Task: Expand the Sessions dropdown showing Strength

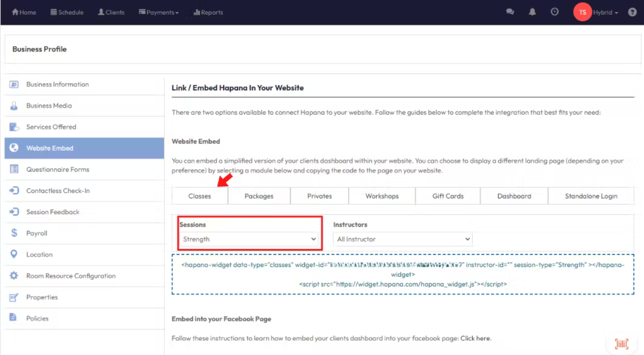Action: [x=249, y=239]
